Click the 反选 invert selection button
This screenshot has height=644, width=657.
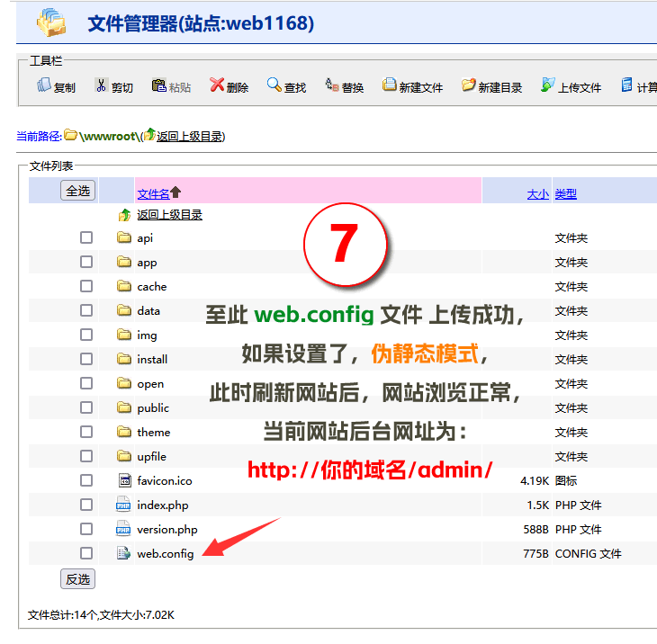(78, 579)
